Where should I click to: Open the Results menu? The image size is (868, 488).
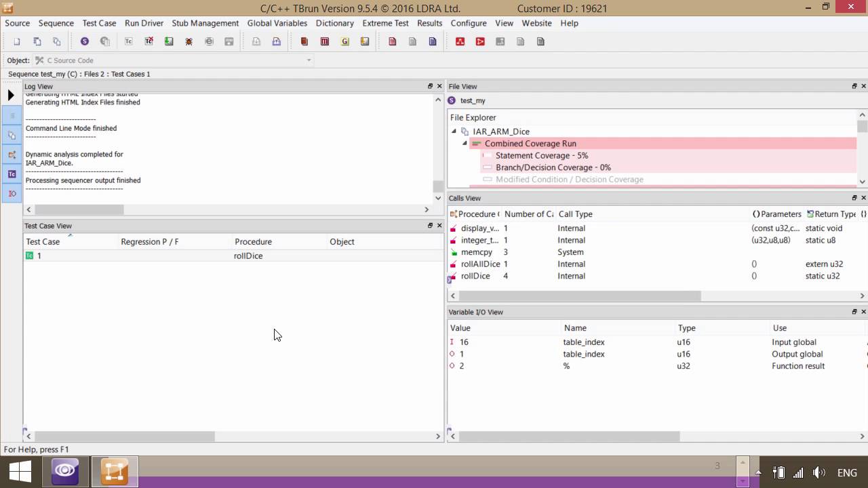point(430,23)
